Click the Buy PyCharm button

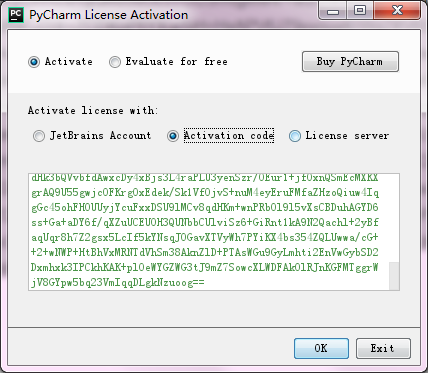(350, 61)
